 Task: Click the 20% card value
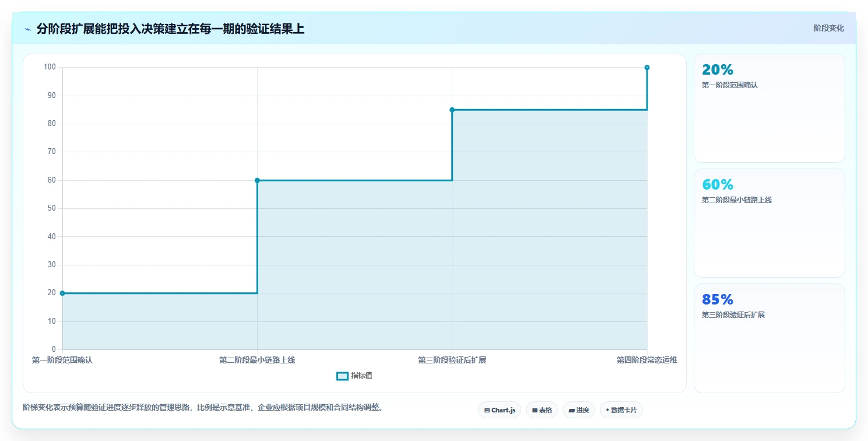click(718, 70)
